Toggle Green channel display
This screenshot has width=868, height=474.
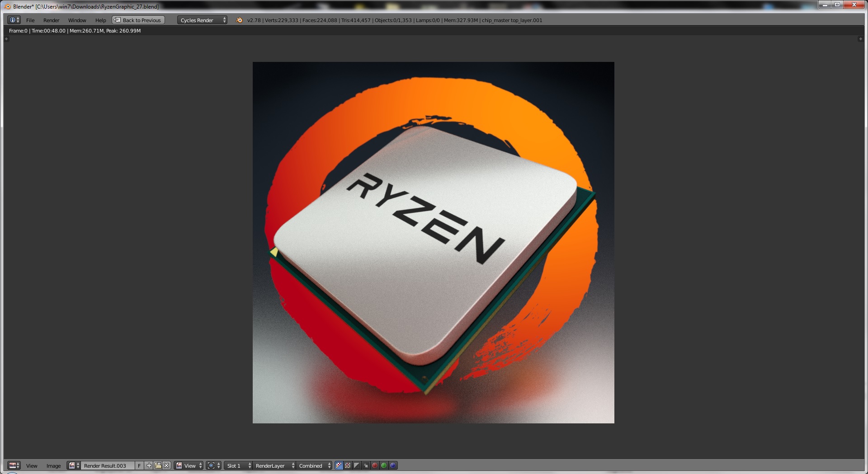pyautogui.click(x=384, y=465)
